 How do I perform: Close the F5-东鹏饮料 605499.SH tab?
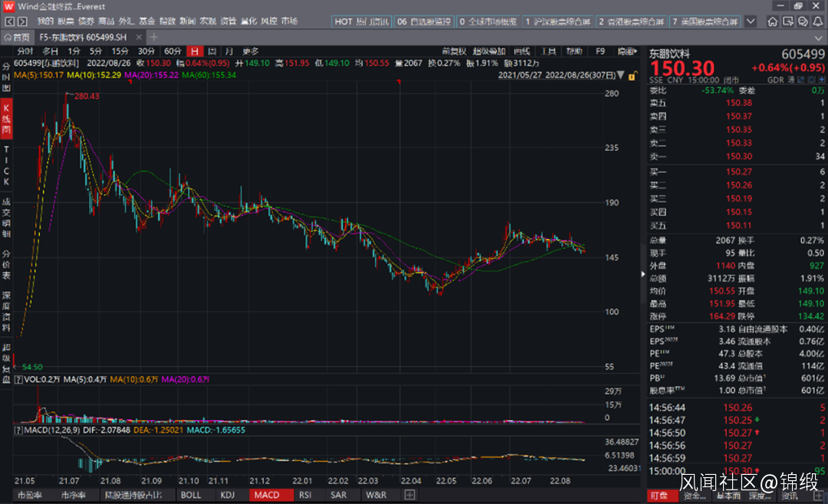point(139,37)
